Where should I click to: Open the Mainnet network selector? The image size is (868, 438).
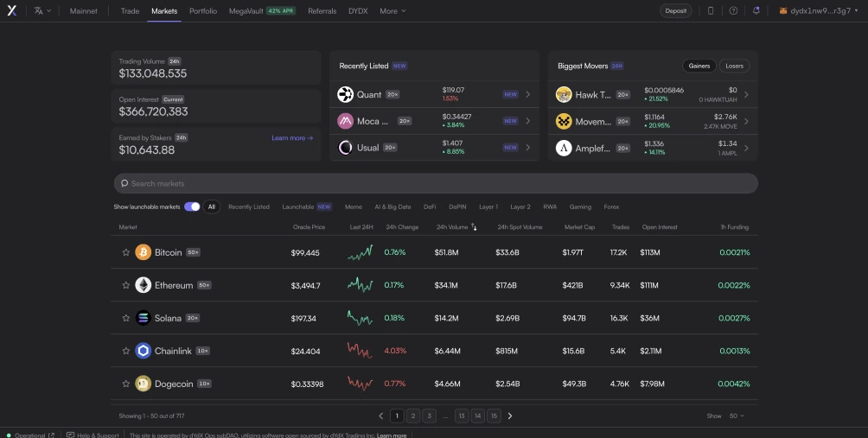(84, 10)
